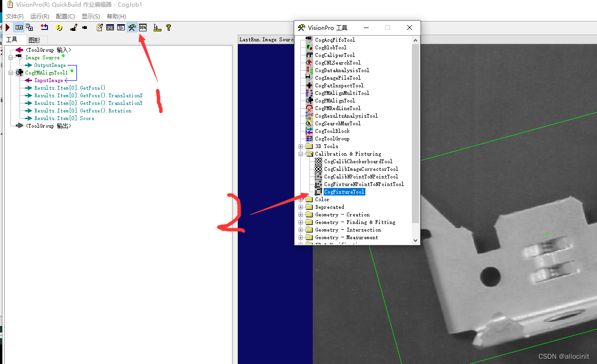Collapse the CogPMAlignTool1 node in the job tree

click(x=10, y=73)
